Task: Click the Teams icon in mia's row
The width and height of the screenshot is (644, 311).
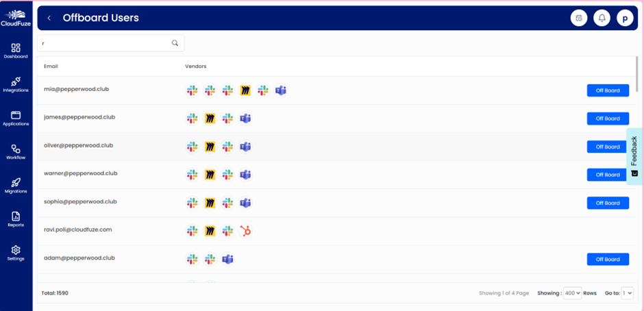Action: click(280, 90)
